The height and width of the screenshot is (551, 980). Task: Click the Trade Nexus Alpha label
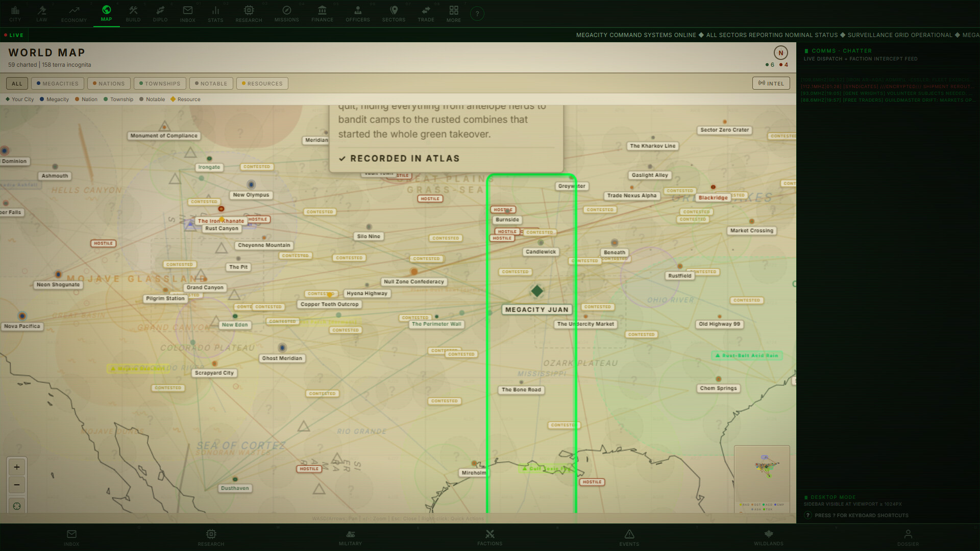(x=632, y=195)
